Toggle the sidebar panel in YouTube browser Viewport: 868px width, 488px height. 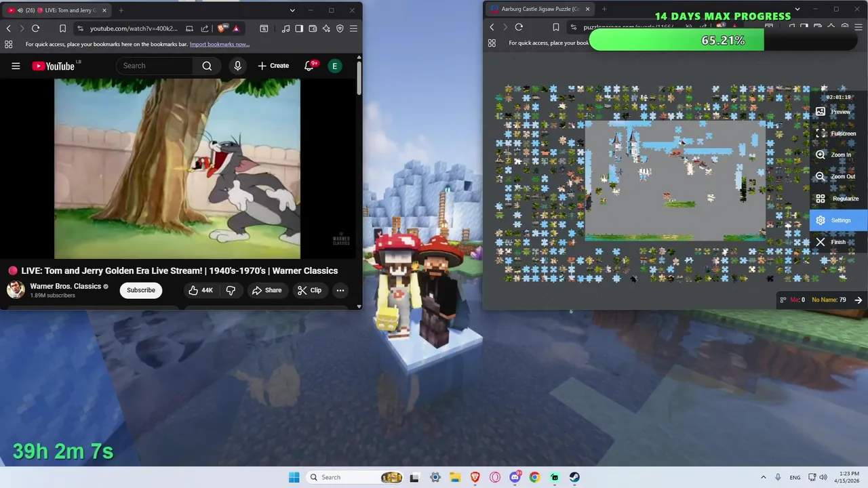[x=299, y=28]
